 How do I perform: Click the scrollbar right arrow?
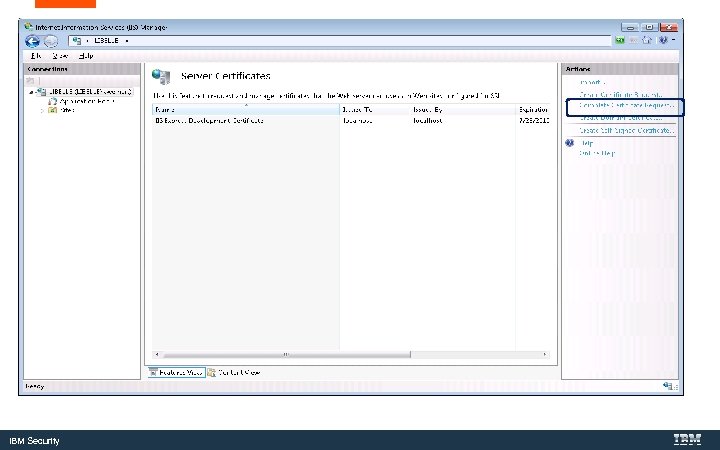click(545, 354)
